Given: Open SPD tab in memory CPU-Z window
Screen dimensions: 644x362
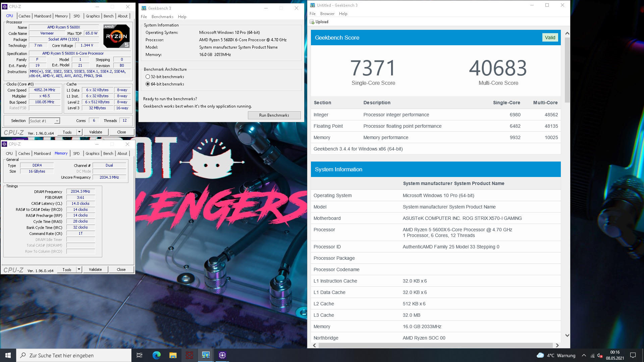Looking at the screenshot, I should pyautogui.click(x=76, y=154).
